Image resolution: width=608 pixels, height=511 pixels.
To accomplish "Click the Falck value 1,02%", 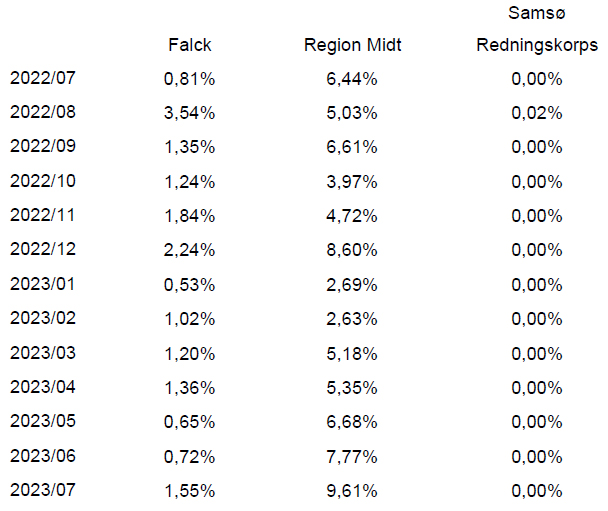I will tap(189, 319).
